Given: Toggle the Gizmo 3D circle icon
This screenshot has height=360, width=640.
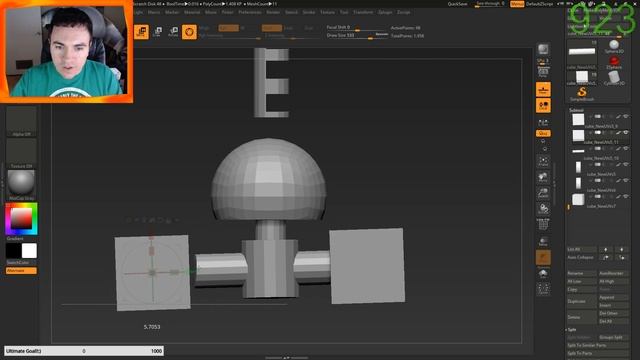Looking at the screenshot, I should point(189,32).
